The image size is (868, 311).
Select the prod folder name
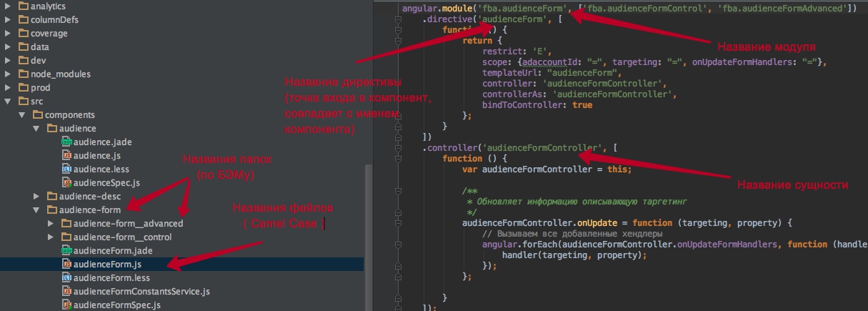[x=39, y=87]
